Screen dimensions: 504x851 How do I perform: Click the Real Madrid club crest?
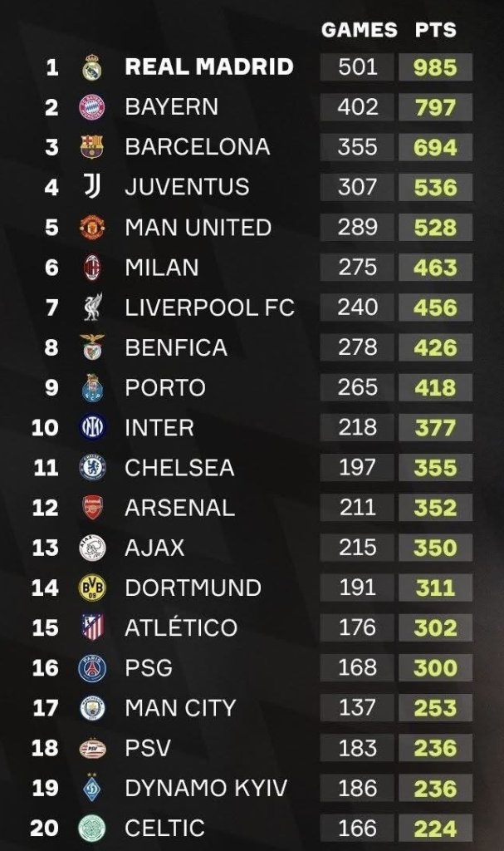point(92,67)
